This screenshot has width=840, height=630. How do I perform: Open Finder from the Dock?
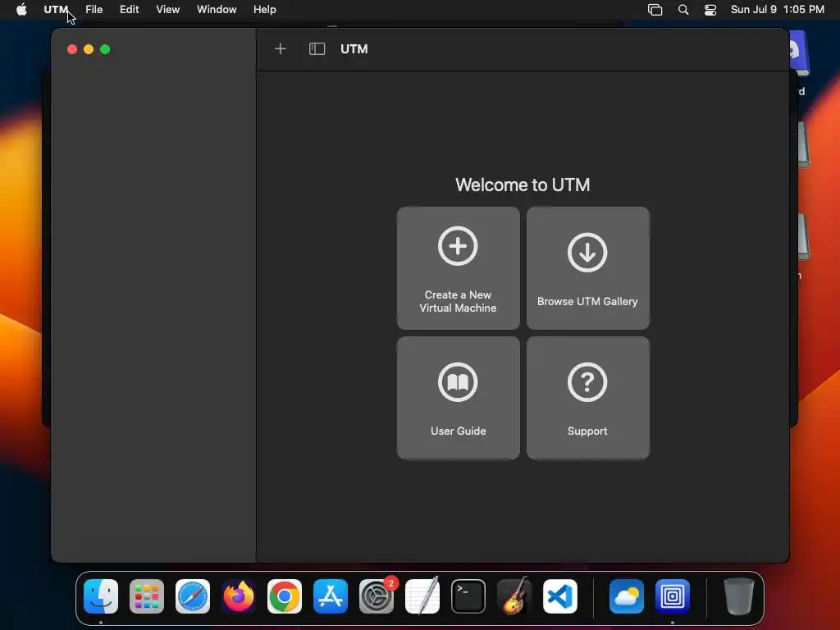pyautogui.click(x=101, y=596)
